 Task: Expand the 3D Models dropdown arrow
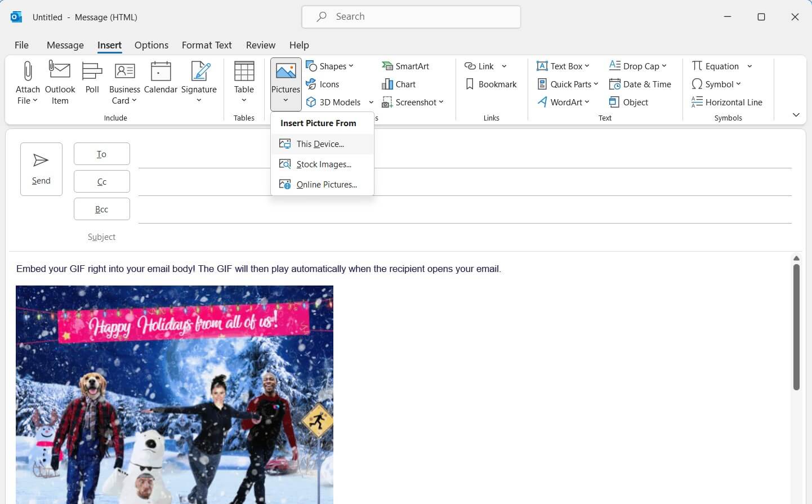click(371, 102)
